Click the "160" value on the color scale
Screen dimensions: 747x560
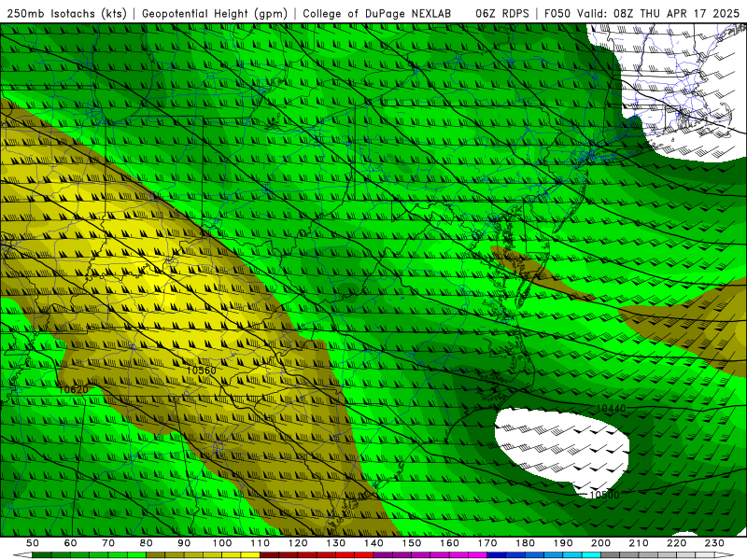[x=449, y=543]
